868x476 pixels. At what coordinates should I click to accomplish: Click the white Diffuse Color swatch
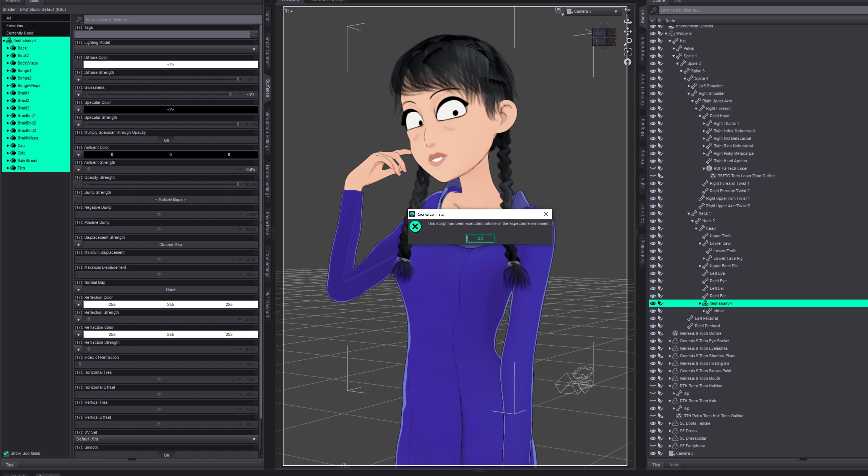170,64
